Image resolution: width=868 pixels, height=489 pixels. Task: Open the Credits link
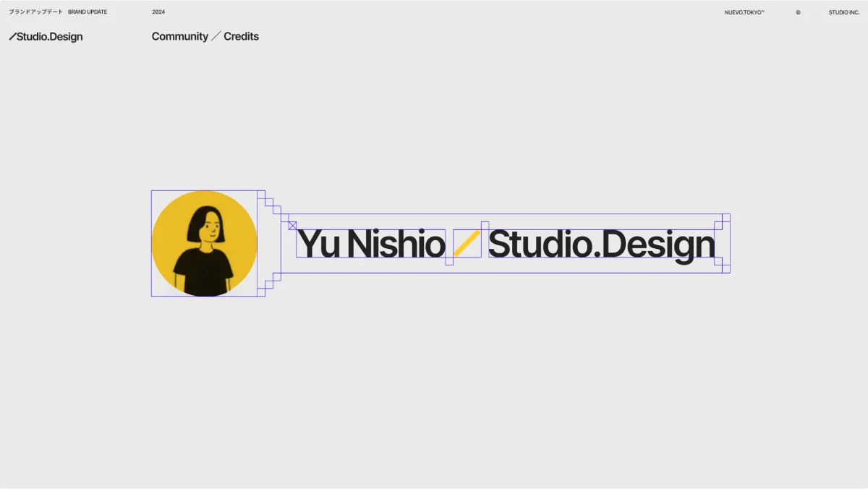click(x=241, y=36)
